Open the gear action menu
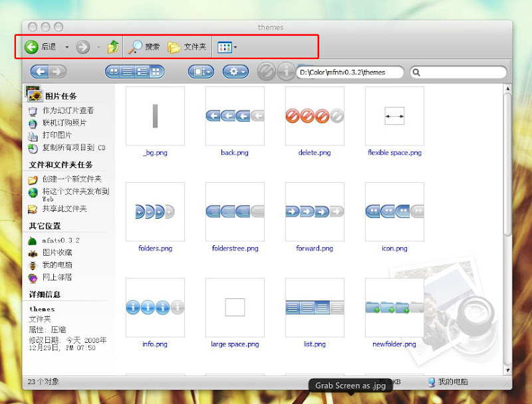 [x=235, y=72]
